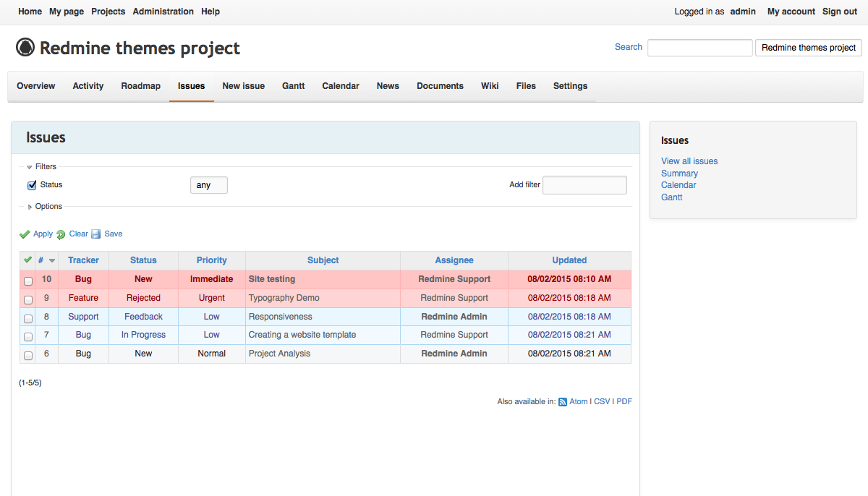868x496 pixels.
Task: Click the Save floppy disk icon
Action: point(95,234)
